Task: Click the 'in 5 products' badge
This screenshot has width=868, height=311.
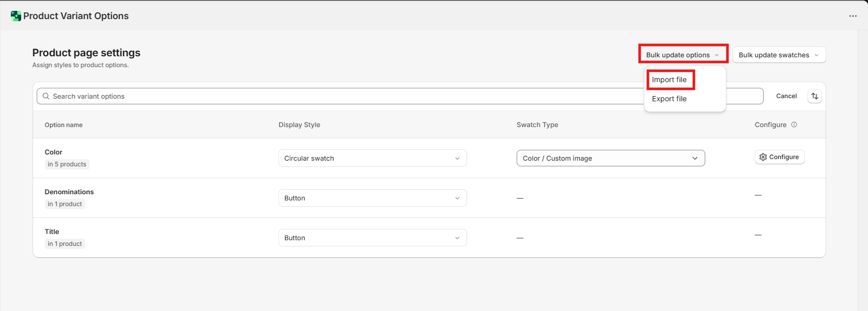Action: pyautogui.click(x=67, y=164)
